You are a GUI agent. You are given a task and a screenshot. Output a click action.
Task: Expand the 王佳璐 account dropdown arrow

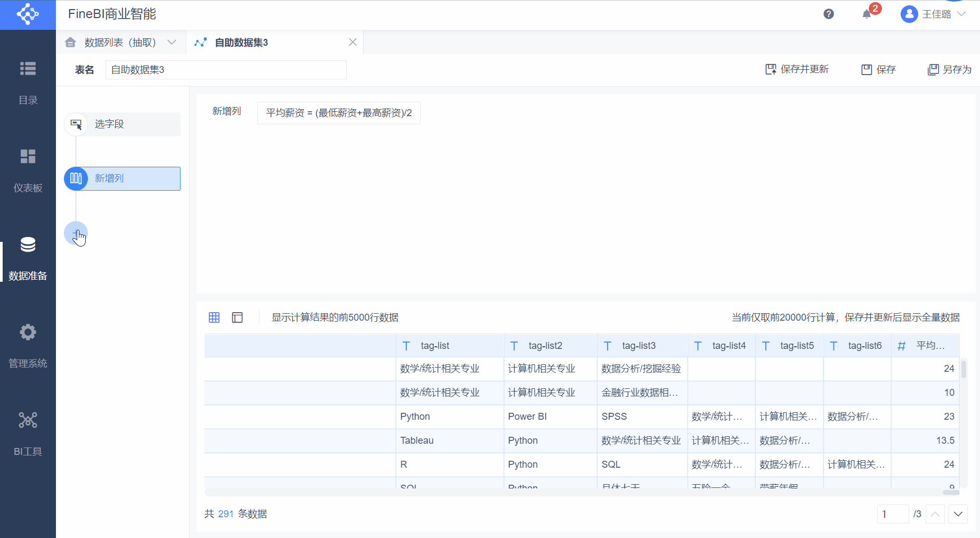tap(961, 14)
